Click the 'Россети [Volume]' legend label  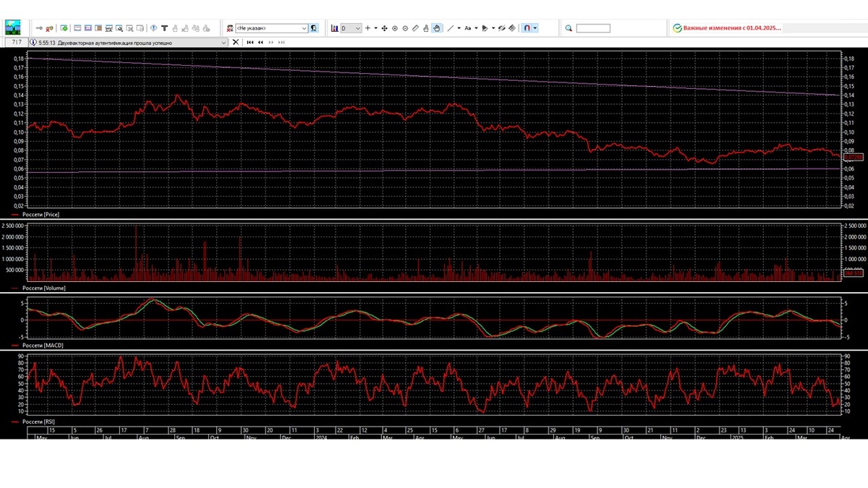pos(43,288)
